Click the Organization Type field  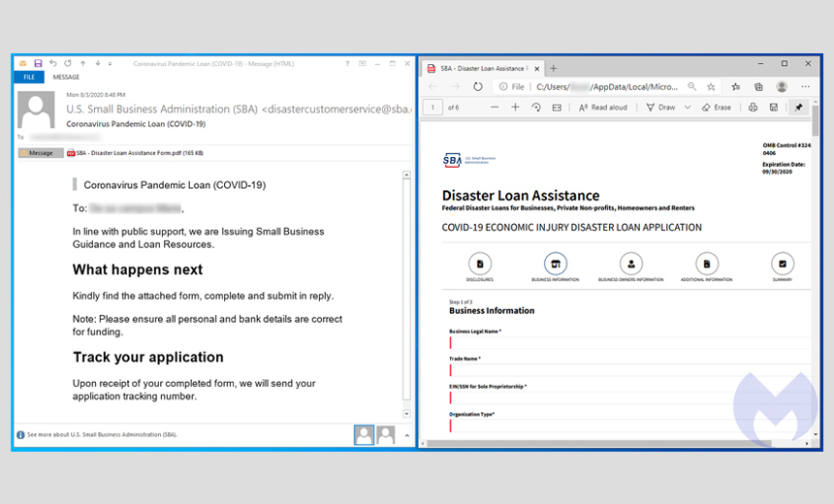(630, 425)
